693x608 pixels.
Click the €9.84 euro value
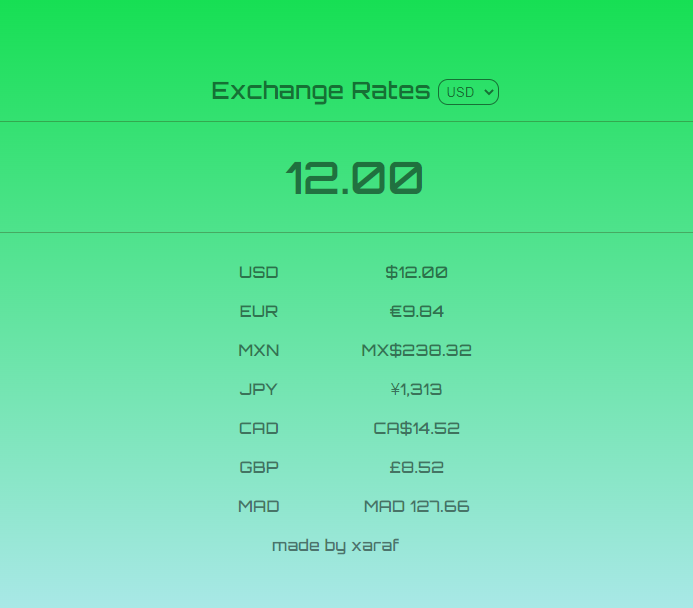point(417,311)
